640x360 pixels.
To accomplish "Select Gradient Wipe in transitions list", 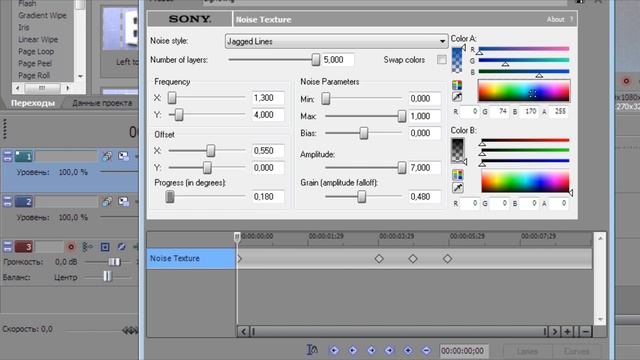I will tap(42, 16).
